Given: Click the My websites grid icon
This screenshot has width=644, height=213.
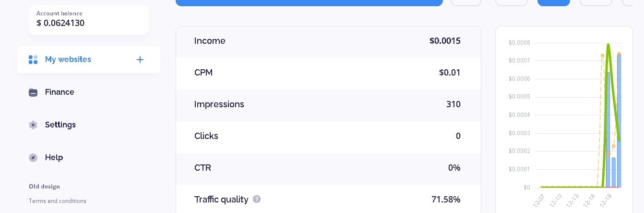Looking at the screenshot, I should (33, 60).
